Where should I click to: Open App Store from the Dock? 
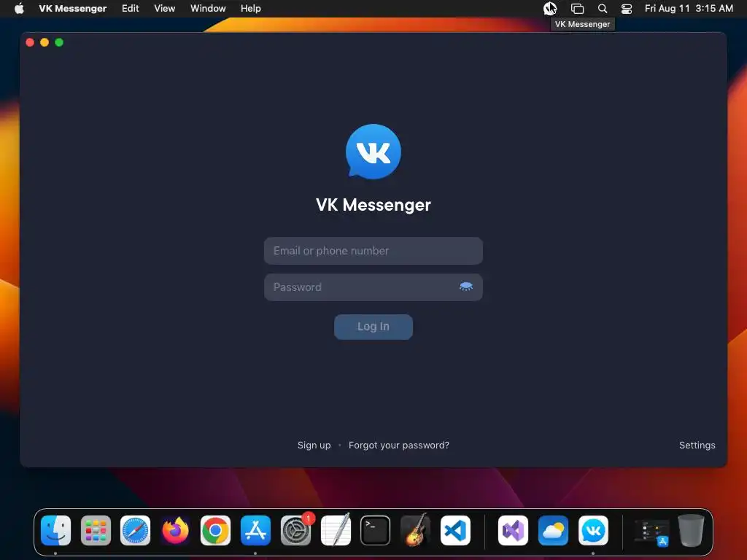(x=255, y=530)
